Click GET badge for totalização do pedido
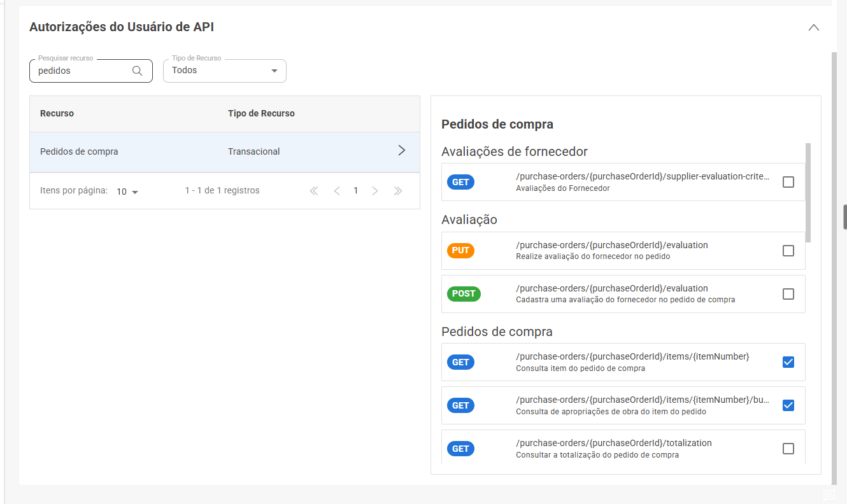Viewport: 847px width, 504px height. coord(460,449)
